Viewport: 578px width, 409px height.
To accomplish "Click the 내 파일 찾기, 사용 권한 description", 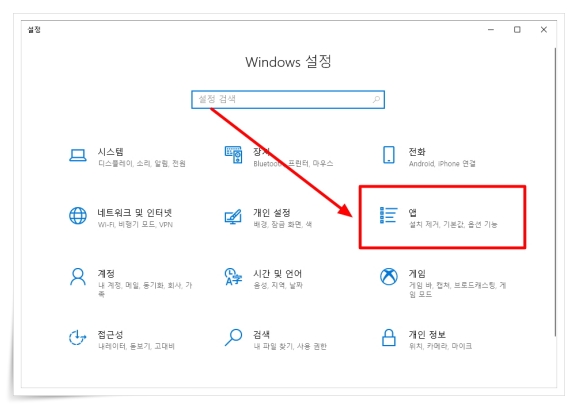I will click(x=290, y=346).
